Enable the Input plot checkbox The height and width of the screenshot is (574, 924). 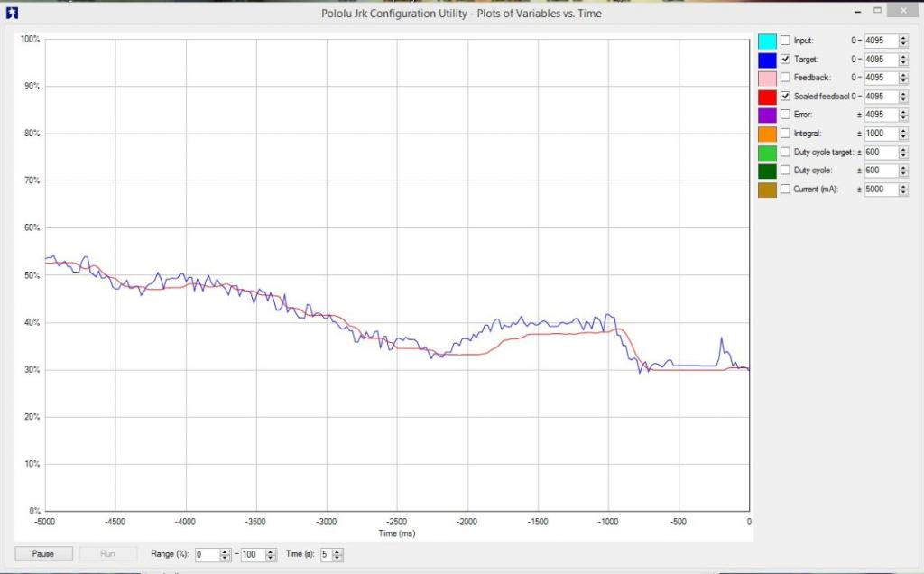coord(785,41)
